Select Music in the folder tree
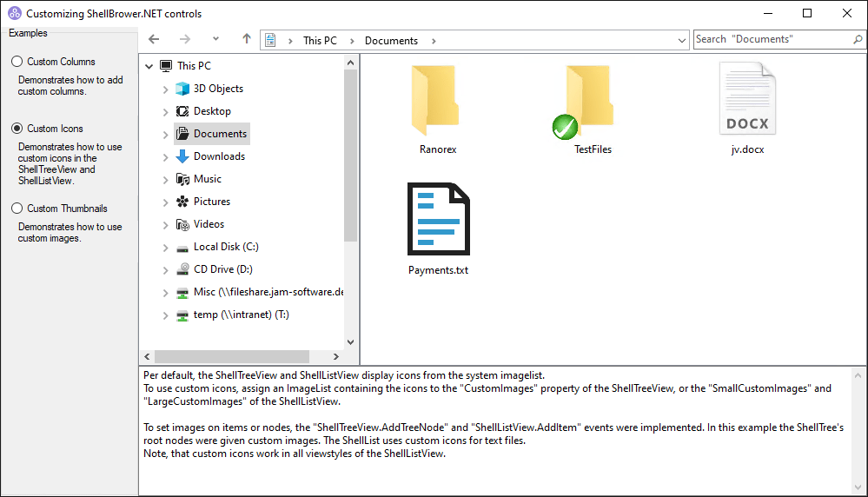This screenshot has width=868, height=497. 207,179
